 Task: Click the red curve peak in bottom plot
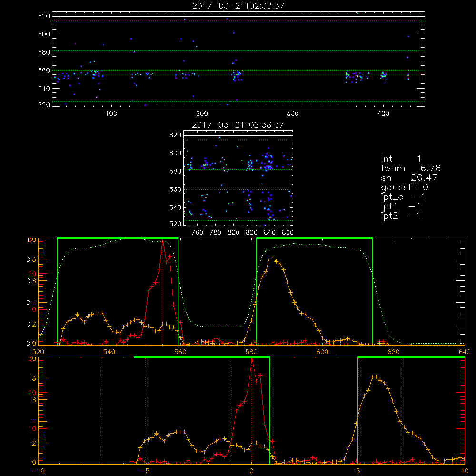(x=252, y=359)
